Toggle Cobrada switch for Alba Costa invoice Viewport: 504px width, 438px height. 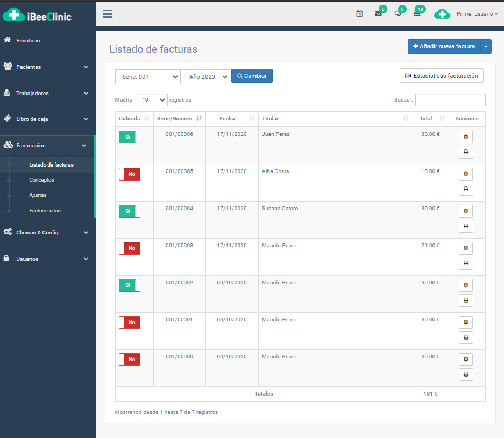pos(130,174)
